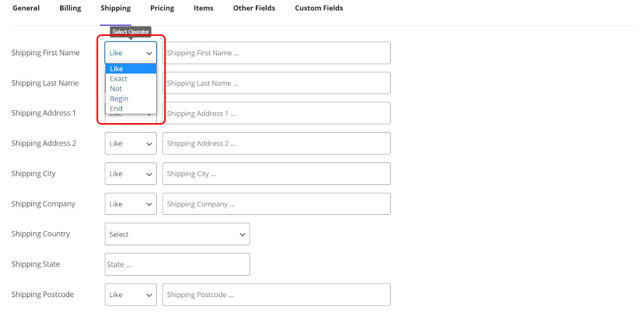
Task: Choose Exact from the operator list
Action: click(x=119, y=79)
